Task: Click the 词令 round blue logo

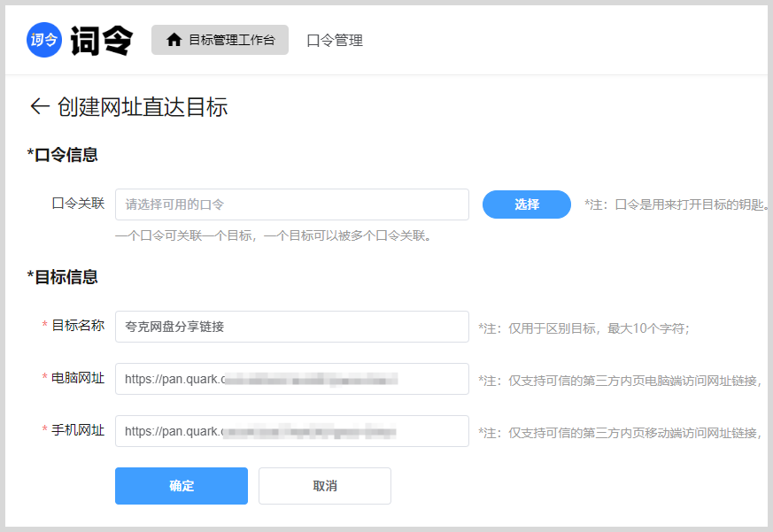Action: pyautogui.click(x=44, y=40)
